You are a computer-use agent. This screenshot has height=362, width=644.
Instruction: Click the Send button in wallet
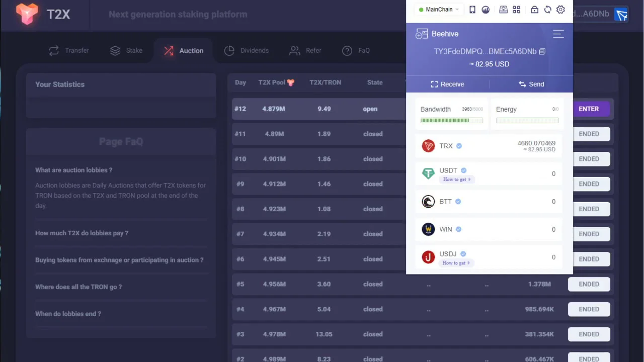[531, 84]
